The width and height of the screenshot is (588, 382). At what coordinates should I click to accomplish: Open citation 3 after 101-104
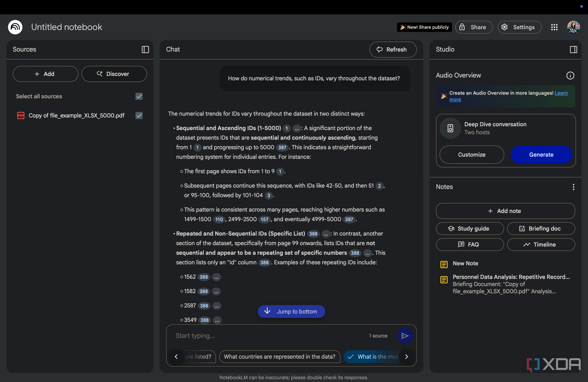pyautogui.click(x=269, y=195)
